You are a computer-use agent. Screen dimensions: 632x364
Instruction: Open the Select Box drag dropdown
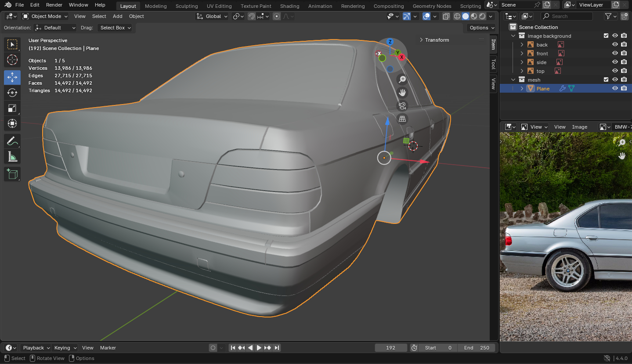pos(116,28)
